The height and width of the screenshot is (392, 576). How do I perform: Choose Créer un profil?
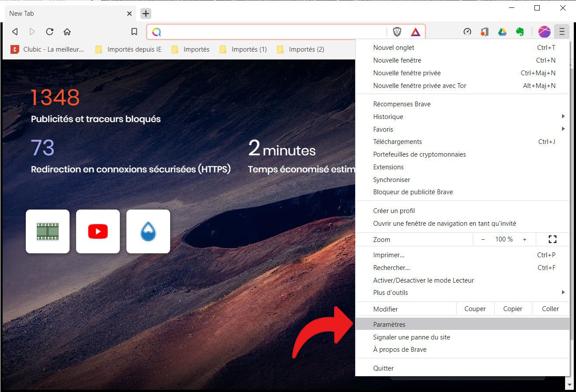pyautogui.click(x=463, y=211)
